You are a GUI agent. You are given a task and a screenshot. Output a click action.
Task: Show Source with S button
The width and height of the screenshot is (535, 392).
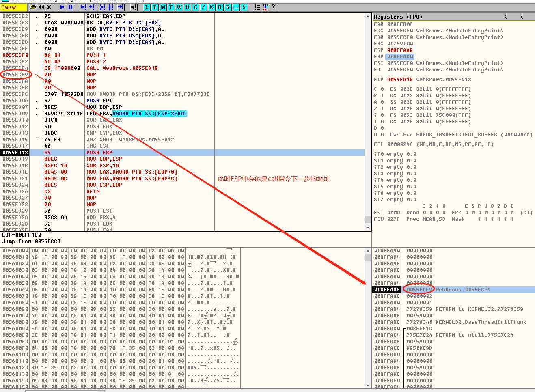click(x=244, y=7)
